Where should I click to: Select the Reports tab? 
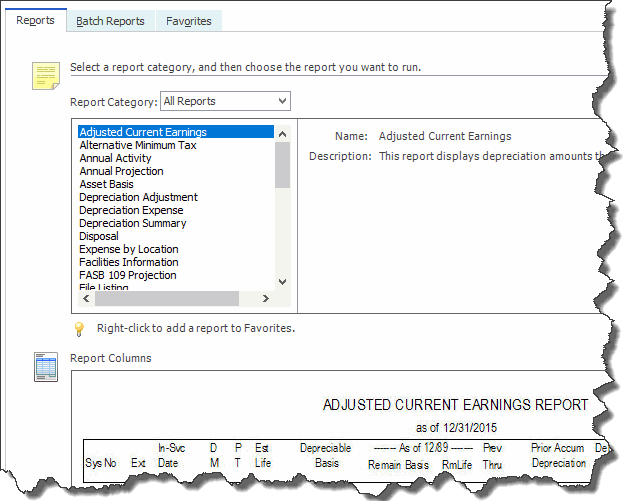click(x=36, y=21)
